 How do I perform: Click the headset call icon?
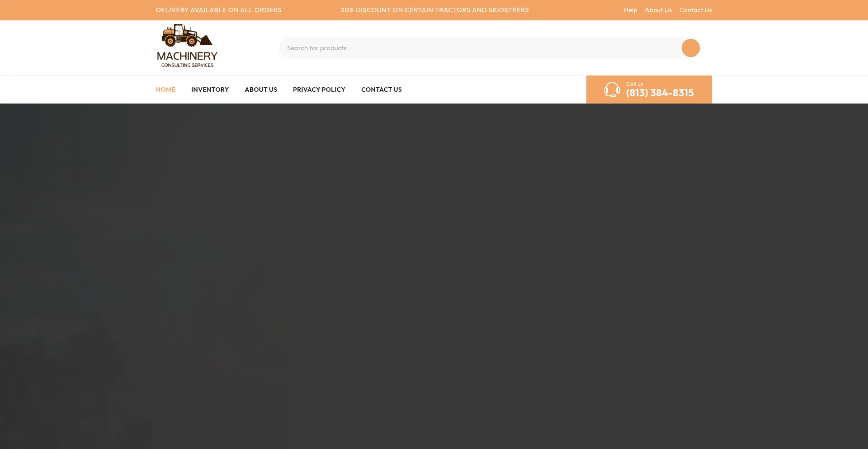612,90
